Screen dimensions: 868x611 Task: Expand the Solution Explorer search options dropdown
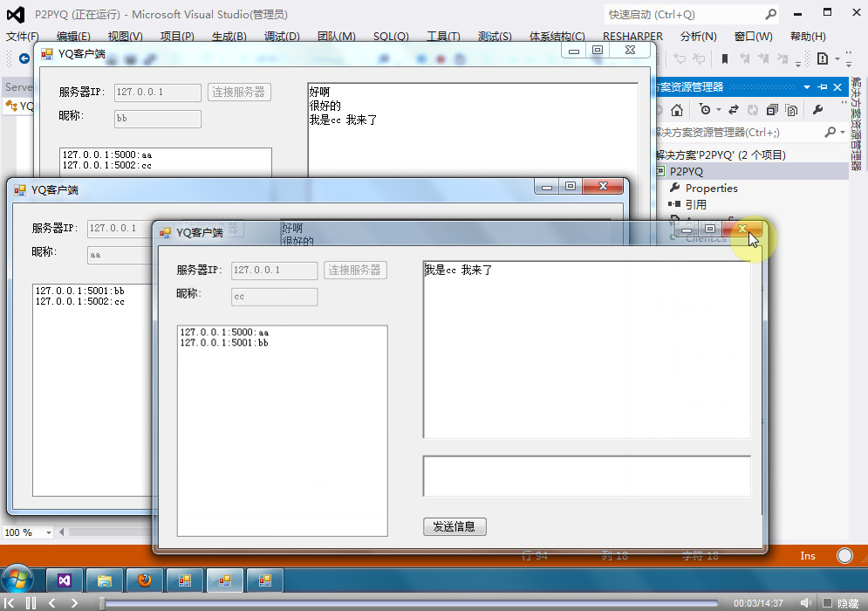(x=844, y=133)
